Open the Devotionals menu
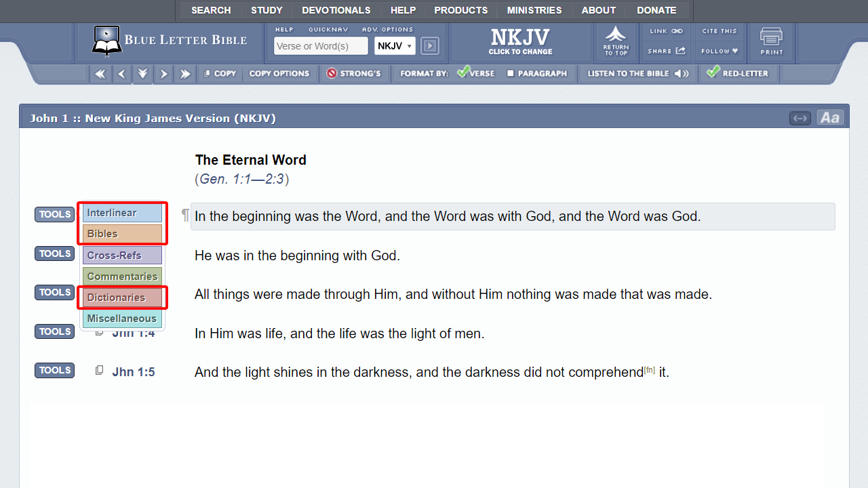The height and width of the screenshot is (488, 868). (336, 10)
